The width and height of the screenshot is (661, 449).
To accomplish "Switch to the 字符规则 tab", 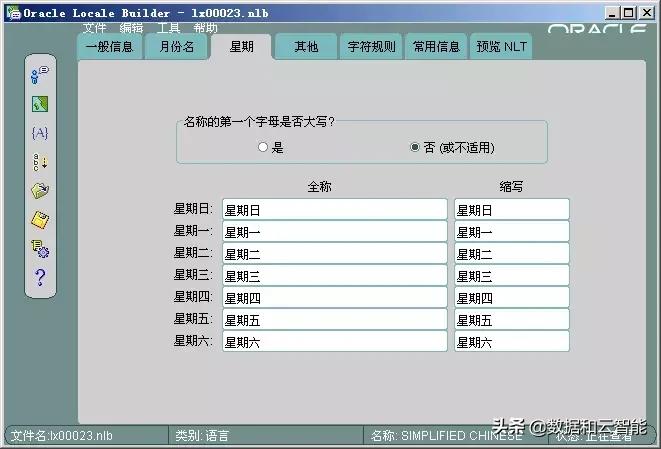I will pos(371,46).
